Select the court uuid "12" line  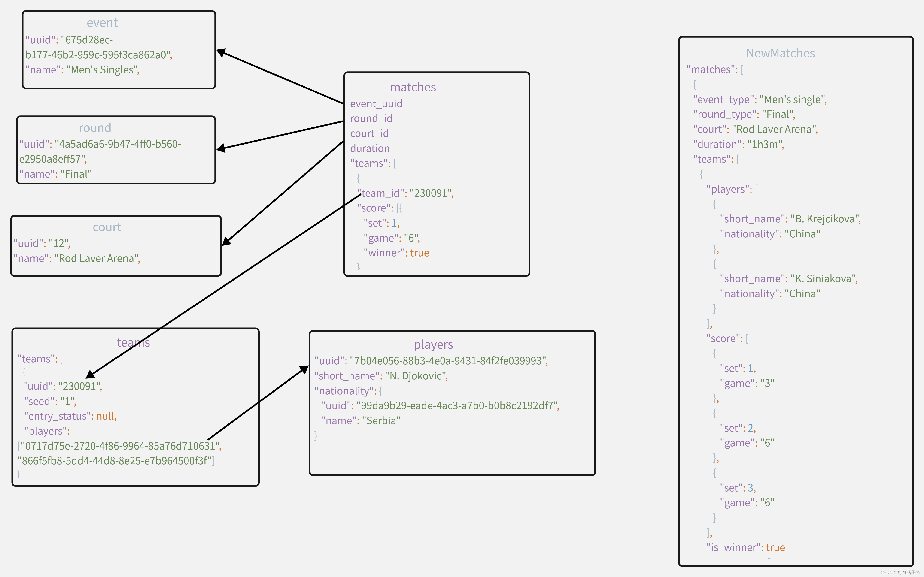click(x=42, y=243)
